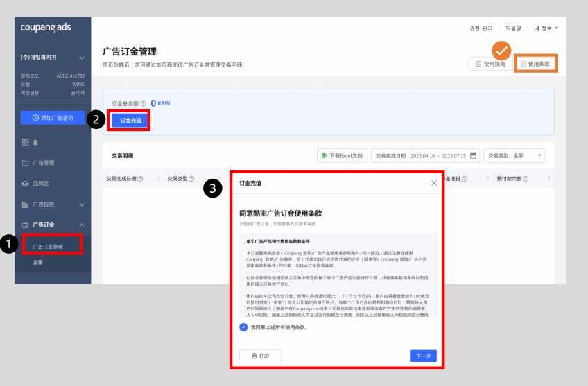Click help icon next to 交易类型 column
Image resolution: width=588 pixels, height=386 pixels.
tap(191, 179)
